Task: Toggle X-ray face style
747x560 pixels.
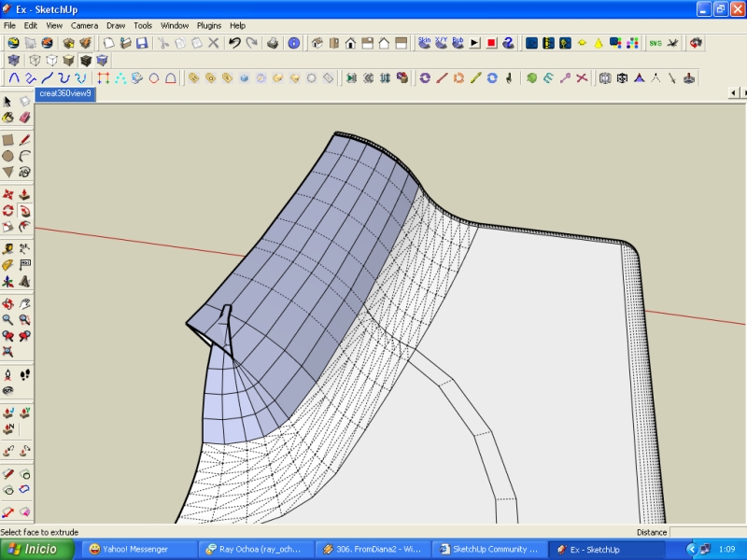Action: click(12, 61)
